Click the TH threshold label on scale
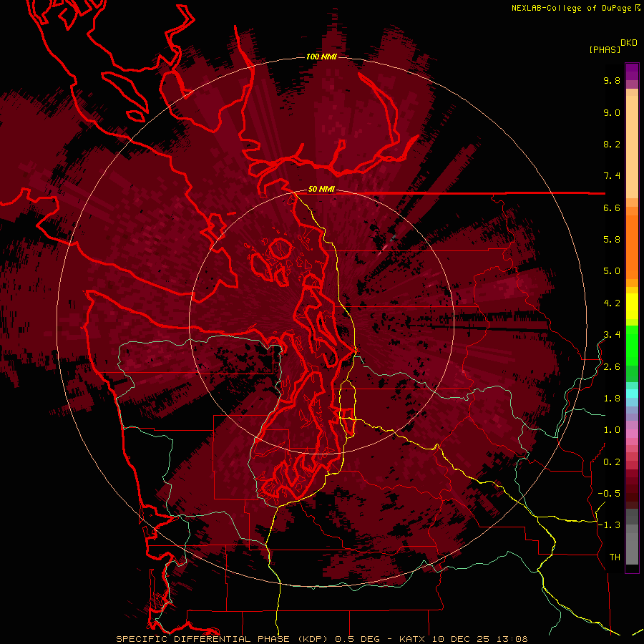Image resolution: width=644 pixels, height=644 pixels. pos(615,557)
